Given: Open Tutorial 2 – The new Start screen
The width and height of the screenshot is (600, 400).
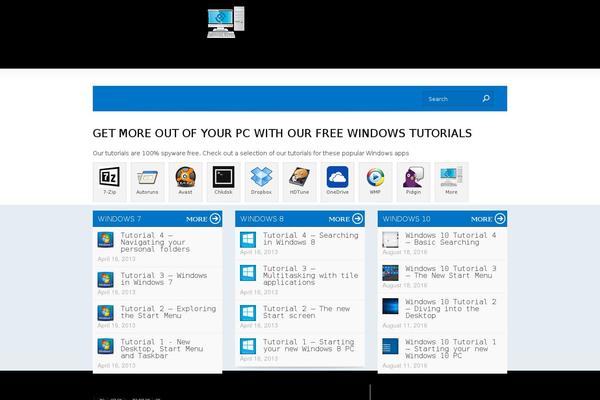Looking at the screenshot, I should (306, 312).
